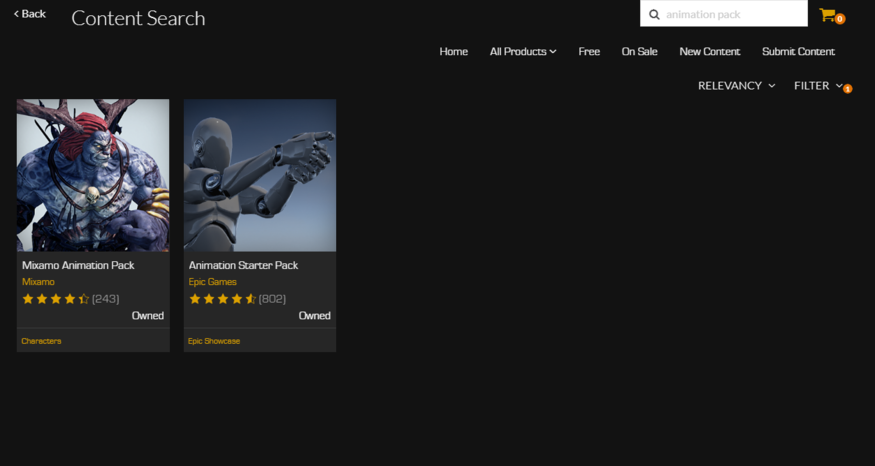875x466 pixels.
Task: Click the Animation Starter Pack title
Action: [x=243, y=265]
